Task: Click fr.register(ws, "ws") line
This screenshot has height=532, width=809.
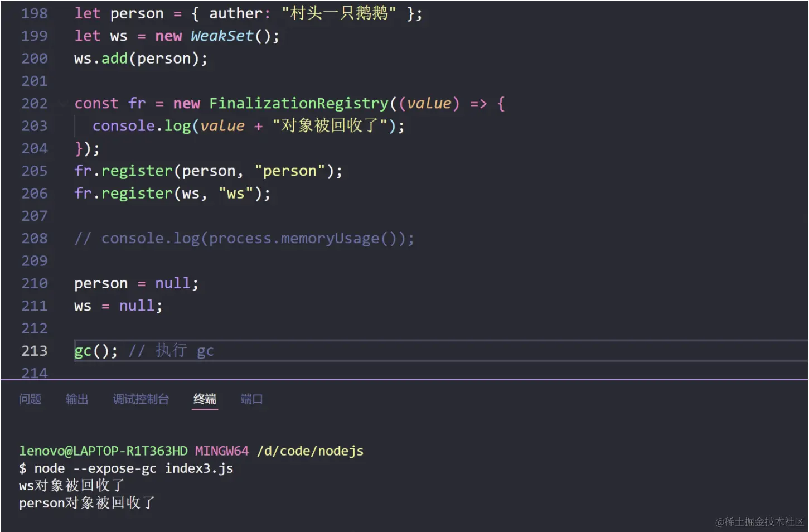Action: pyautogui.click(x=173, y=194)
